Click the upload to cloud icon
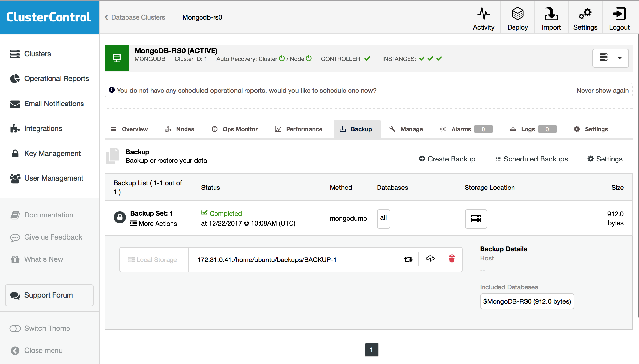This screenshot has height=364, width=639. (430, 259)
